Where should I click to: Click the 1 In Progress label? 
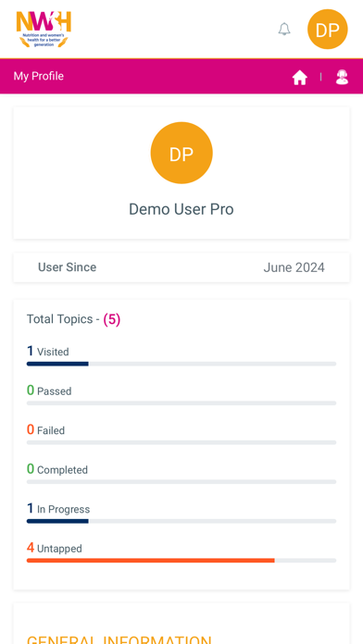tap(58, 509)
